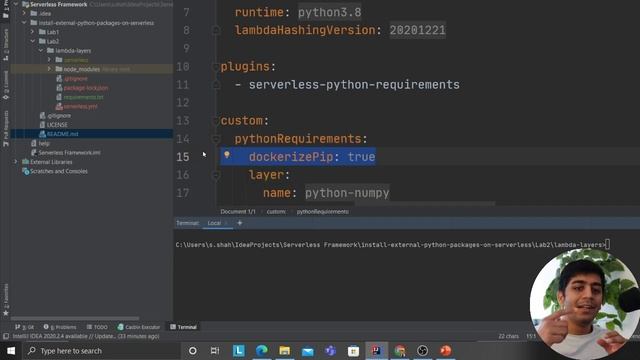Click the 'Document 1/1' breadcrumb
The image size is (640, 360).
pos(238,211)
